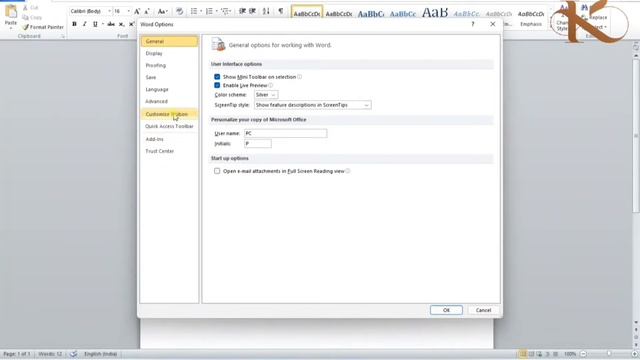
Task: Click the Help question mark in Word Options
Action: pyautogui.click(x=473, y=24)
